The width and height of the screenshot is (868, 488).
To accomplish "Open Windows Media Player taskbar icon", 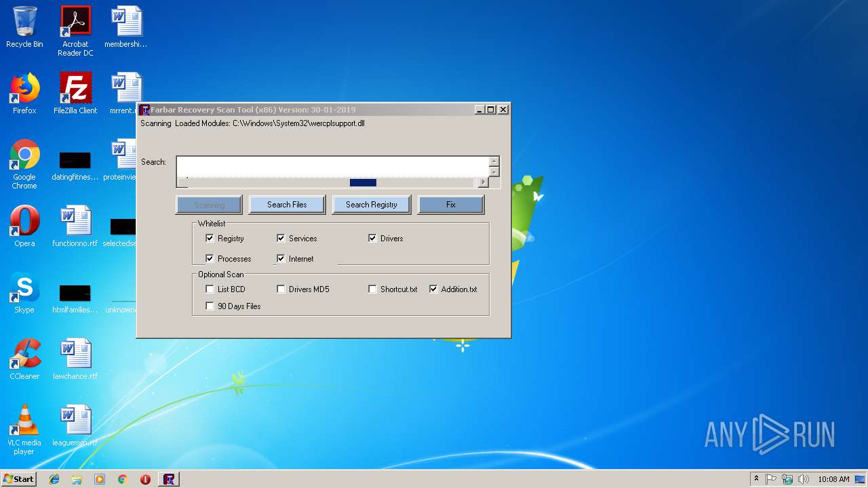I will tap(100, 479).
